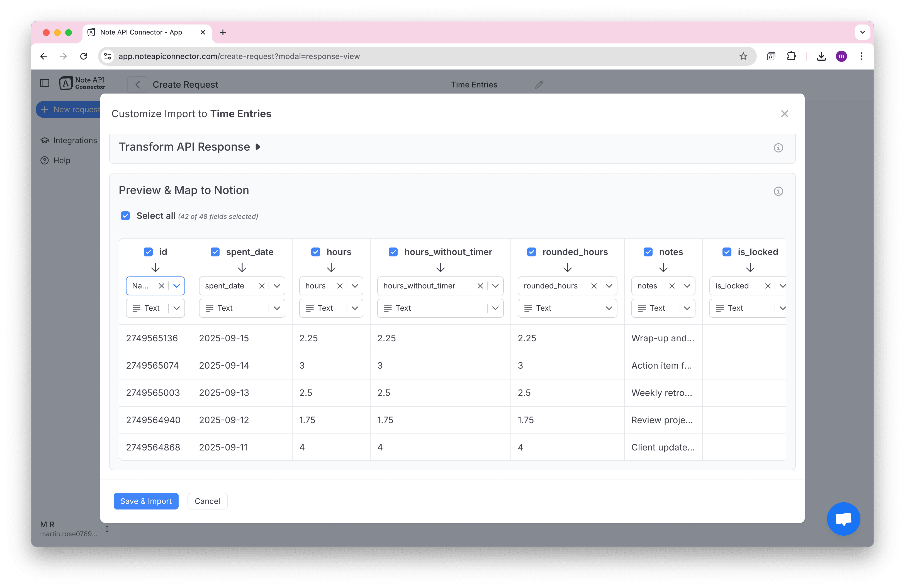Toggle the sidebar panel icon

[45, 83]
